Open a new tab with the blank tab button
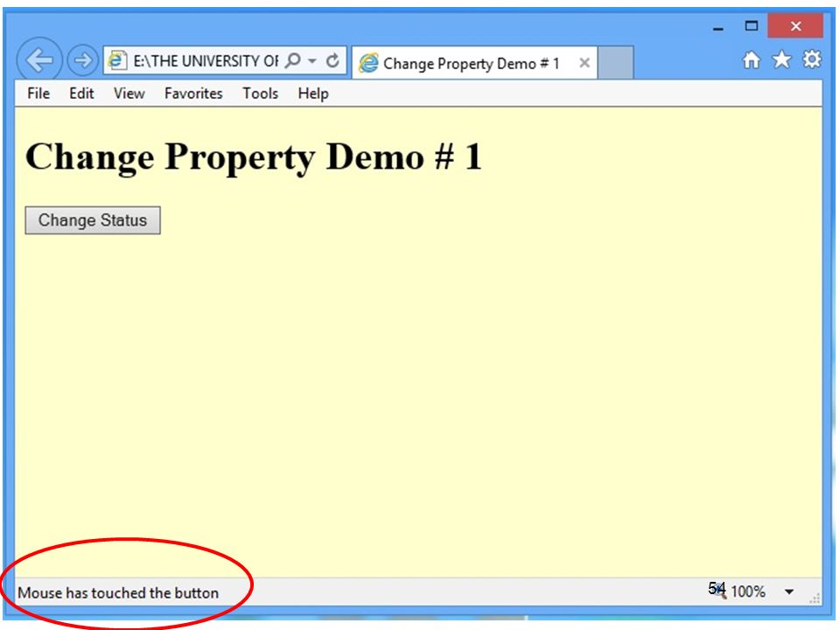The image size is (840, 630). [615, 63]
